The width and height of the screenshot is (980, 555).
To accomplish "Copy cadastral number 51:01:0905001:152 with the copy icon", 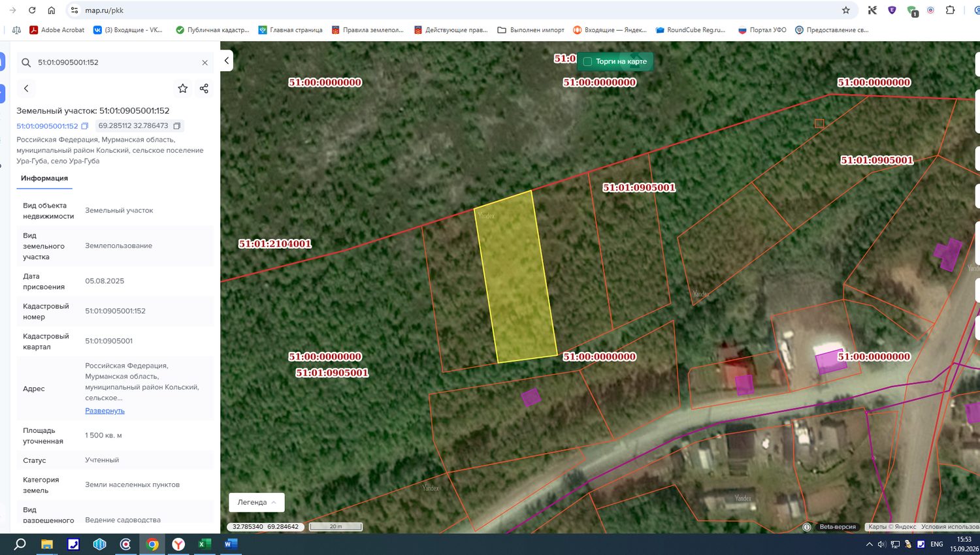I will (x=84, y=126).
